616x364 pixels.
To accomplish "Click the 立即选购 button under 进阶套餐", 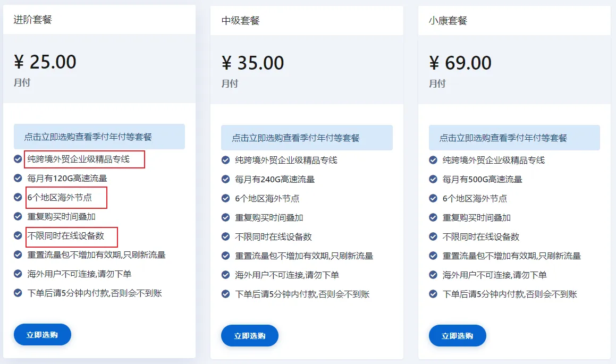I will point(43,335).
